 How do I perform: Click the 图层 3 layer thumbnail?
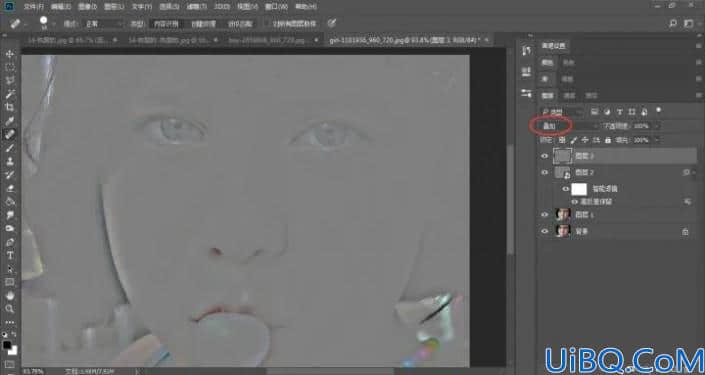562,156
